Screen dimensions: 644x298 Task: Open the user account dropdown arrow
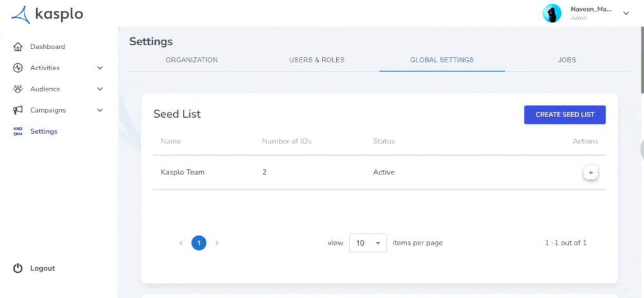point(626,13)
